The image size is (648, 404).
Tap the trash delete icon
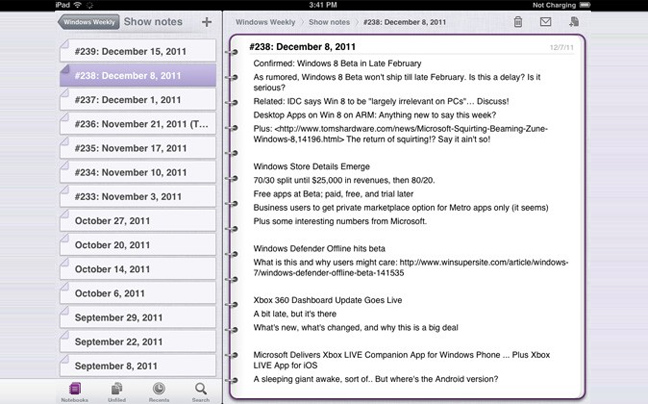517,21
